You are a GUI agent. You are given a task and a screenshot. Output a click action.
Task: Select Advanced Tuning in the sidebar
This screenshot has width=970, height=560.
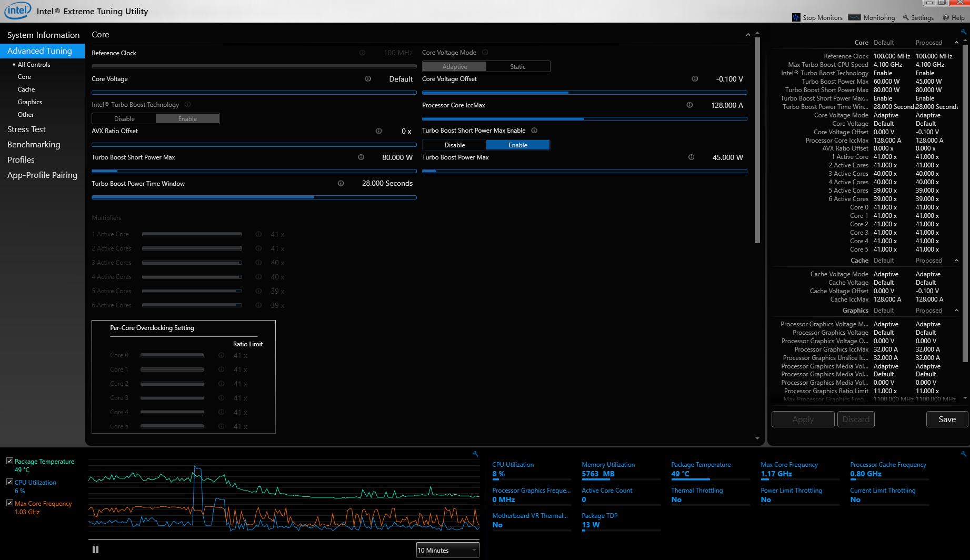click(x=42, y=51)
